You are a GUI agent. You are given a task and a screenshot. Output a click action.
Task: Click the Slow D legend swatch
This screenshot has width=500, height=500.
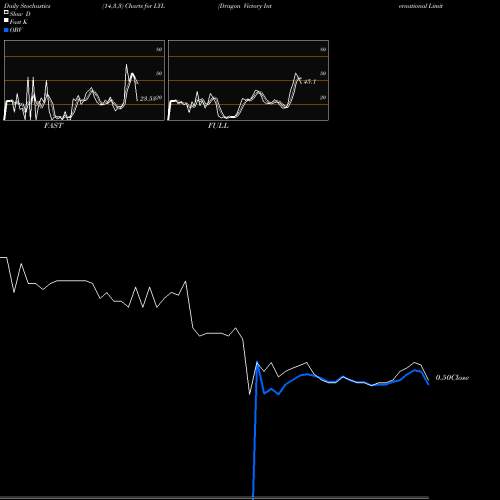point(6,12)
